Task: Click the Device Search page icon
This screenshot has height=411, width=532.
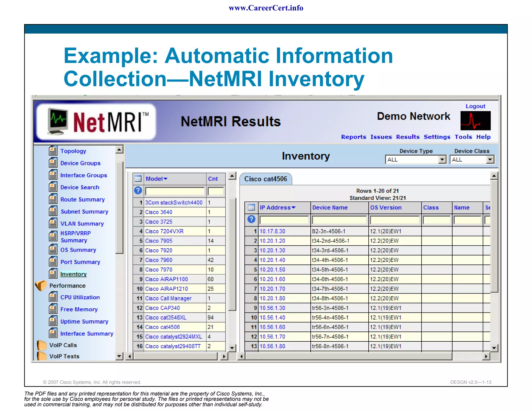Action: (53, 187)
